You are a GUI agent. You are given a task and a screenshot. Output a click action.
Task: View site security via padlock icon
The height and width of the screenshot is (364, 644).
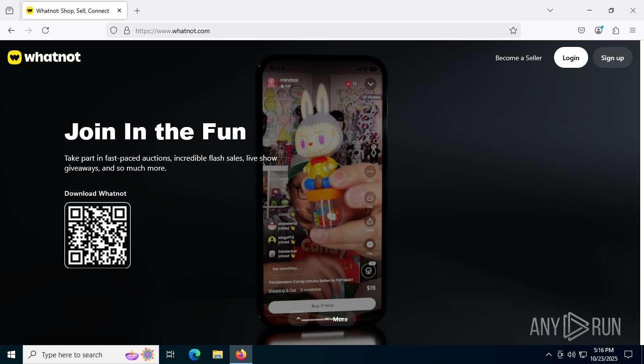(x=127, y=30)
